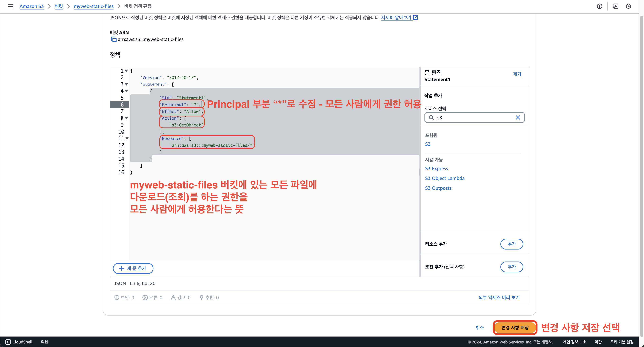Click the search magnifier in service field

click(431, 118)
